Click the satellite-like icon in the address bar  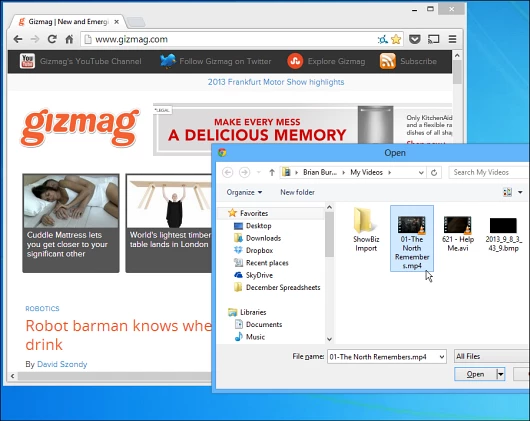pyautogui.click(x=383, y=40)
